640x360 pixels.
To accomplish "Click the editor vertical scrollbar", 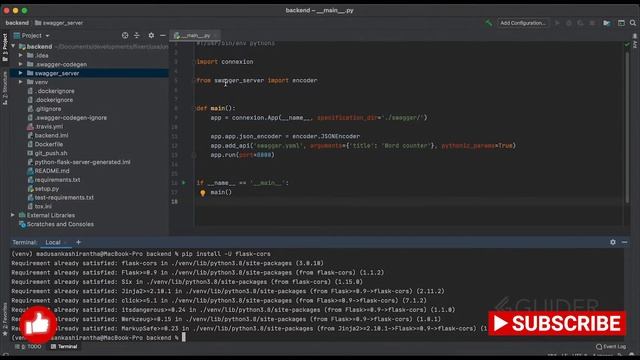I will tap(627, 127).
